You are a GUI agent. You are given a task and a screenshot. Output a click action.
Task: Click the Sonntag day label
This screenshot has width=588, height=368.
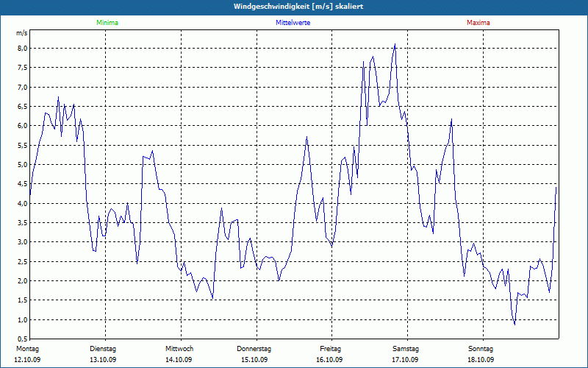[481, 349]
